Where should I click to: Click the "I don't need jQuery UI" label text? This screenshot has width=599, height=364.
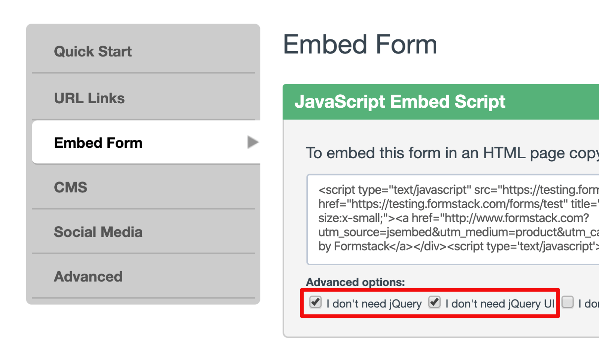pos(500,304)
